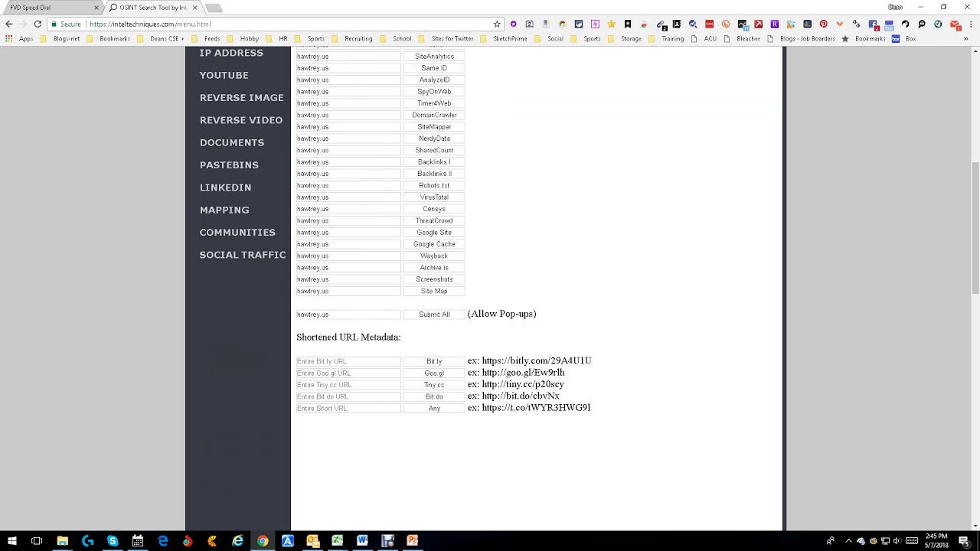Open Word from the taskbar
Screen dimensions: 980x551
pyautogui.click(x=362, y=541)
